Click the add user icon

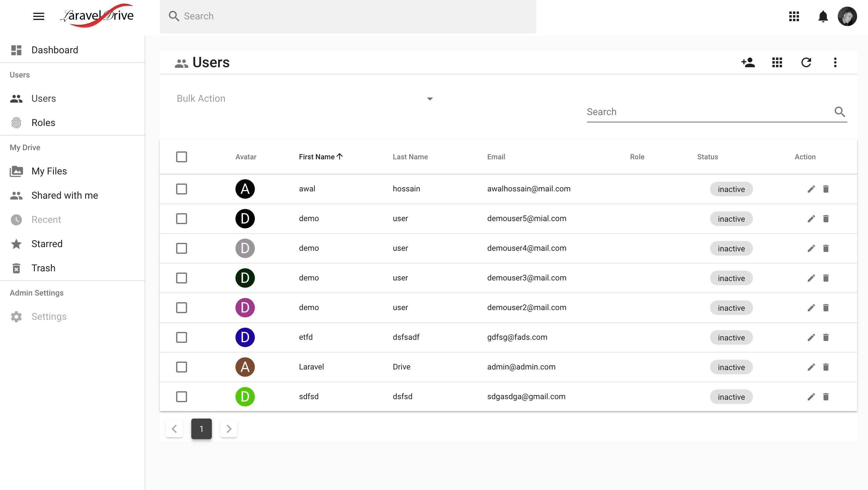coord(748,62)
